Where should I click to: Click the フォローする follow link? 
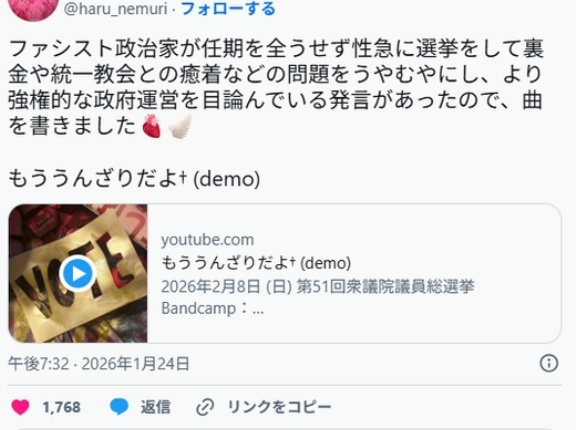228,9
